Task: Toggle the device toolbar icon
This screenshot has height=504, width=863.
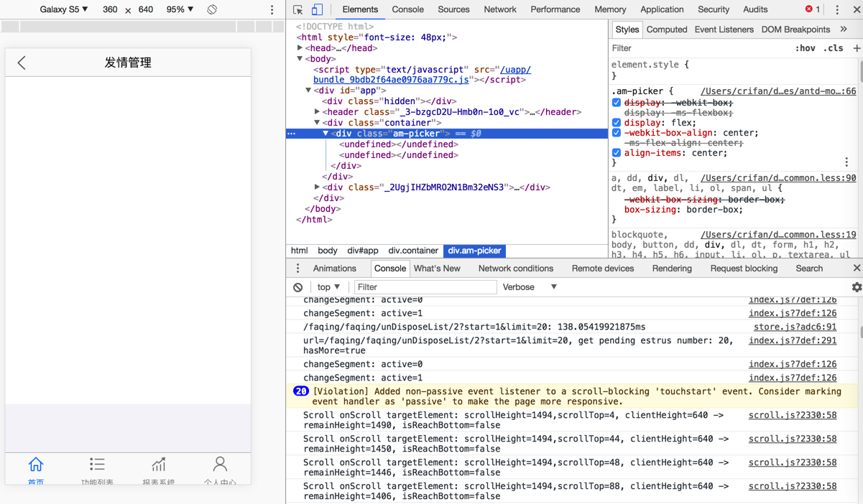Action: pyautogui.click(x=317, y=10)
